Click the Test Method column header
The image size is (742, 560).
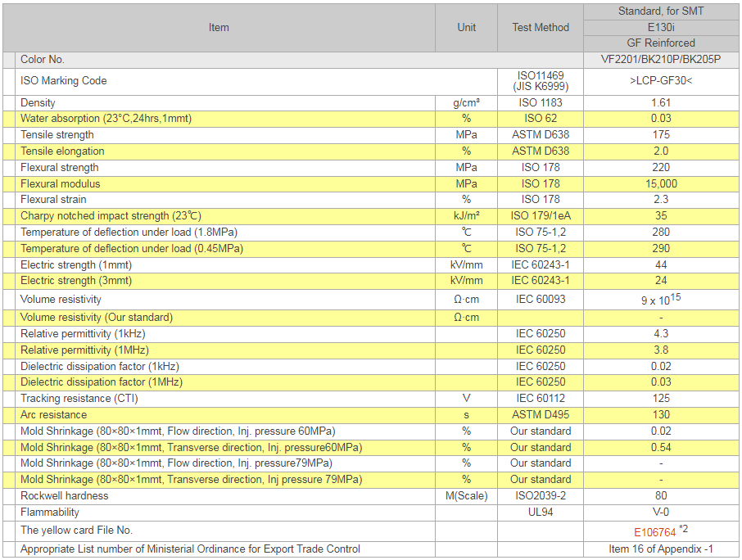click(540, 28)
